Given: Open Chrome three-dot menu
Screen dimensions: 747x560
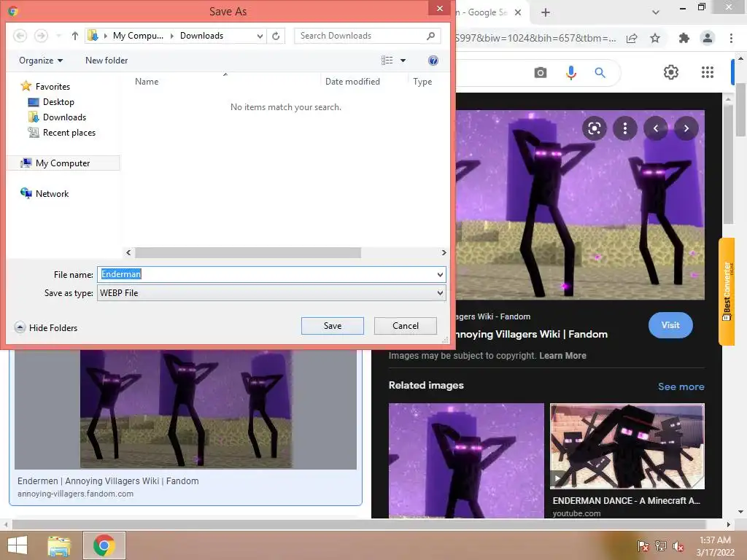Looking at the screenshot, I should (731, 38).
